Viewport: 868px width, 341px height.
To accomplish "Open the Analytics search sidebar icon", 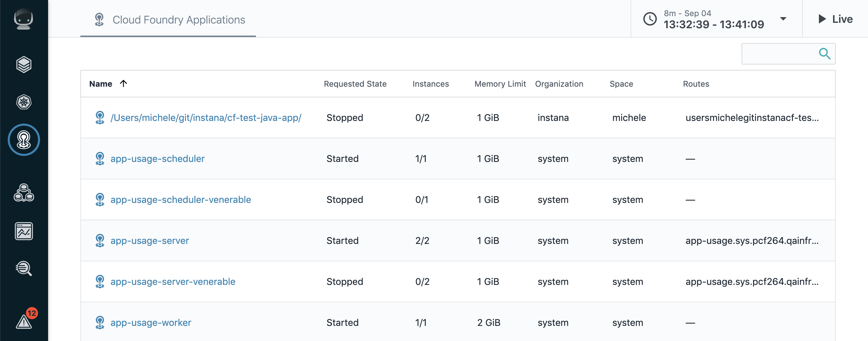I will click(24, 269).
